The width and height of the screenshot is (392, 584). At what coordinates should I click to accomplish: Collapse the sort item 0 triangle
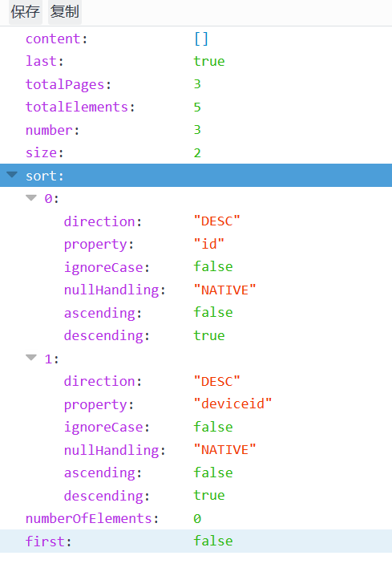31,198
